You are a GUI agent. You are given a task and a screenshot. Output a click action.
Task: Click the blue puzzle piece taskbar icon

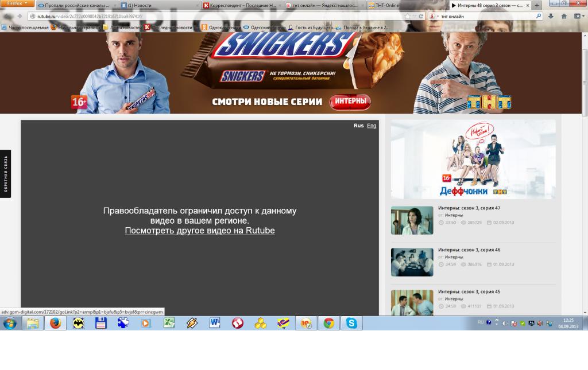pyautogui.click(x=123, y=323)
